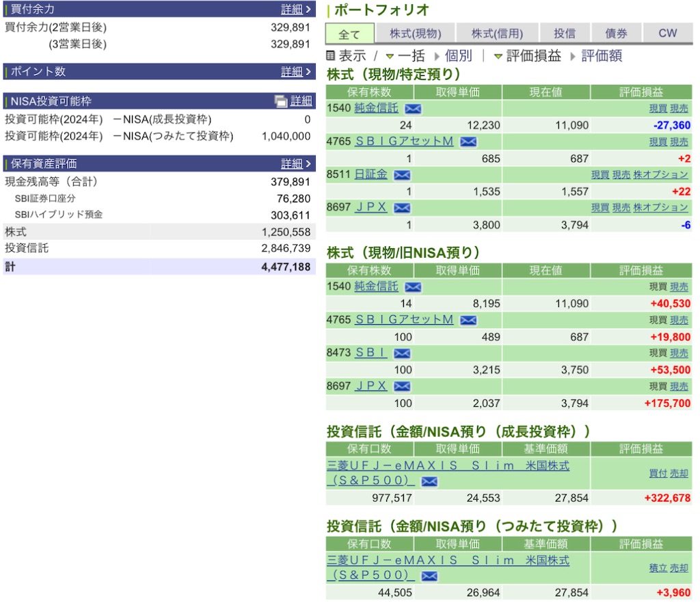This screenshot has width=700, height=603.
Task: Open 8473 SBI stock link
Action: [371, 353]
